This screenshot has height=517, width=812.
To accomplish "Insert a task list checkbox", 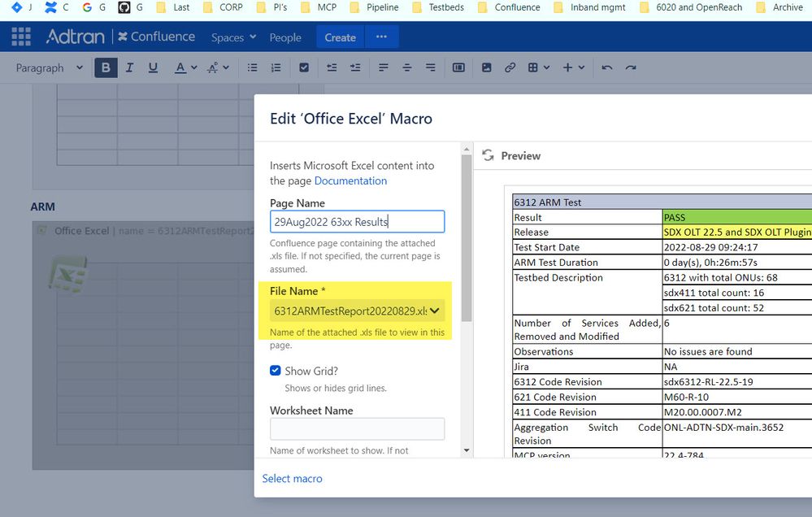I will [304, 67].
